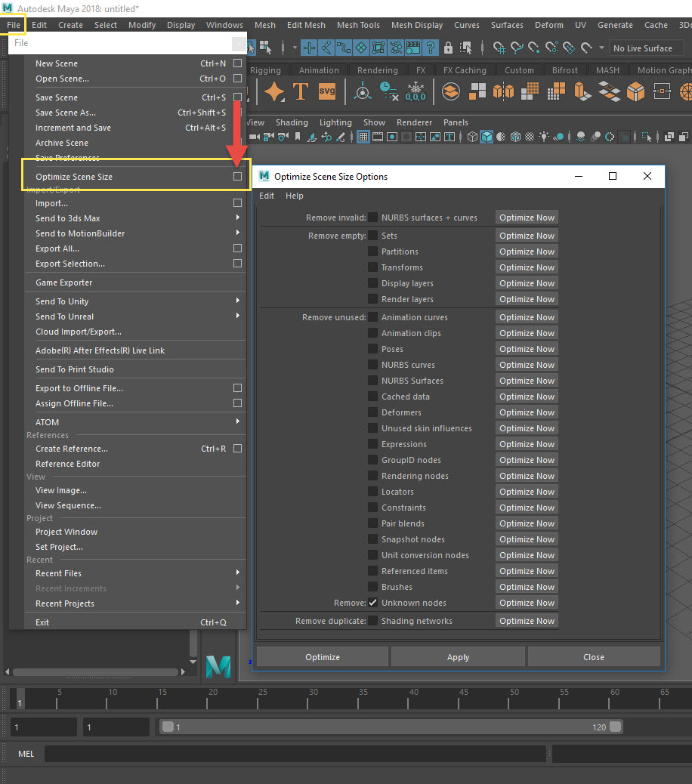692x784 pixels.
Task: Check the Shading networks checkbox
Action: point(373,621)
